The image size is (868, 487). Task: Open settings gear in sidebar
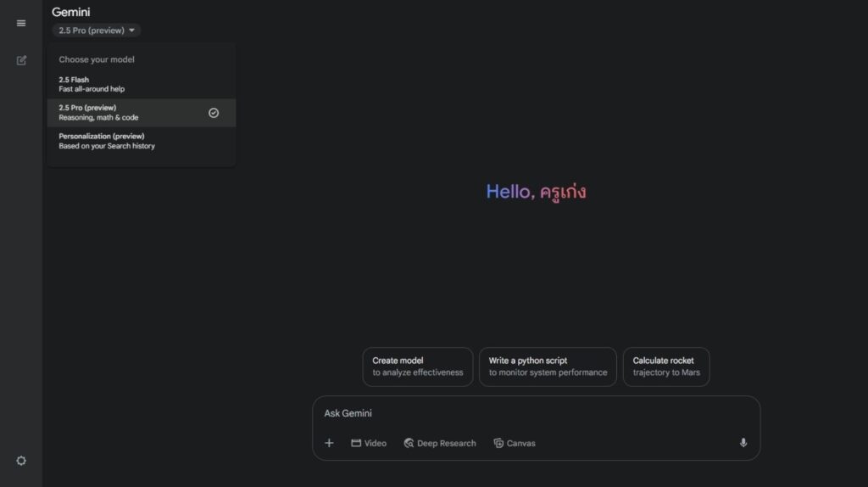[x=21, y=461]
